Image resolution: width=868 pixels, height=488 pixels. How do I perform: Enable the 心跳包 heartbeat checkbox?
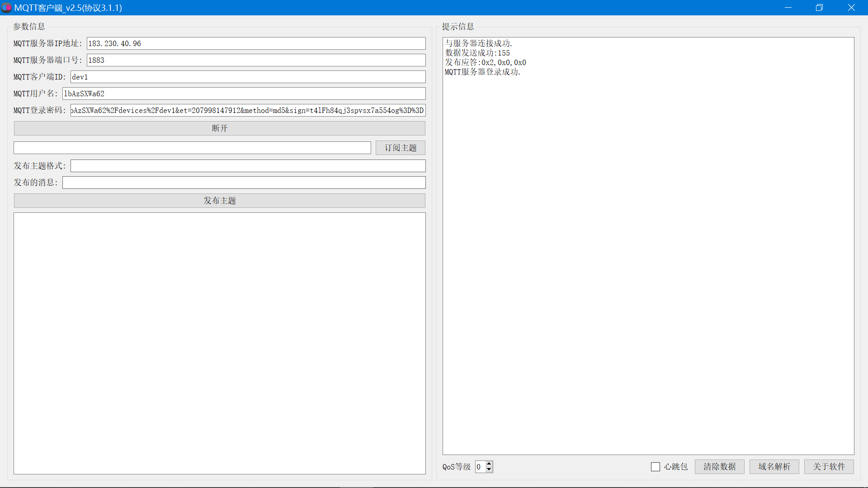coord(655,467)
